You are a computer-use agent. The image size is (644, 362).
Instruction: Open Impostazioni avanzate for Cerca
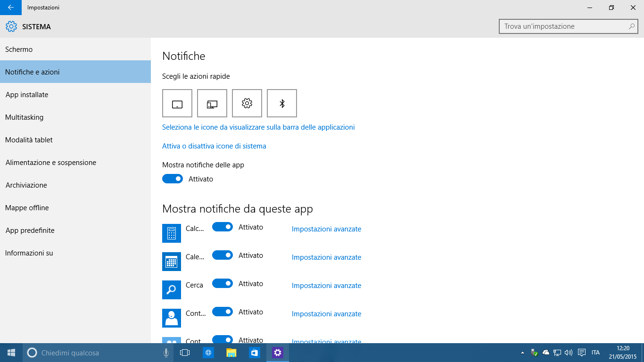(x=326, y=286)
